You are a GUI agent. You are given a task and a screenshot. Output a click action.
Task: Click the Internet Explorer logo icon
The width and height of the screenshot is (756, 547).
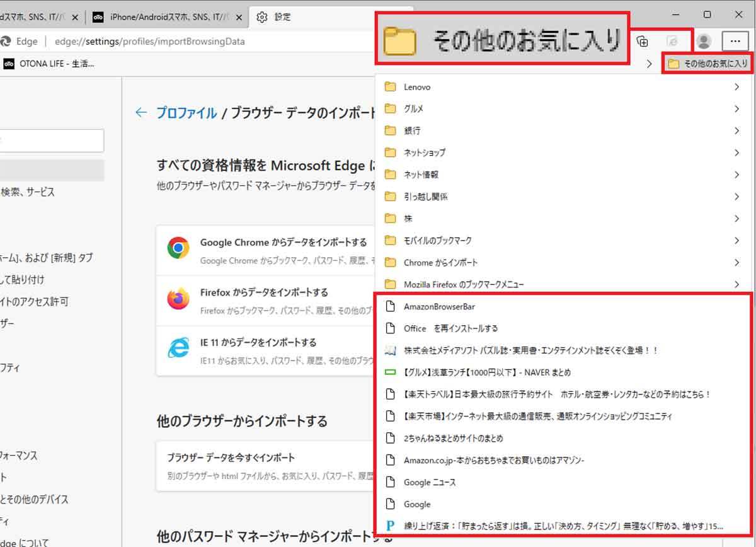click(x=178, y=348)
